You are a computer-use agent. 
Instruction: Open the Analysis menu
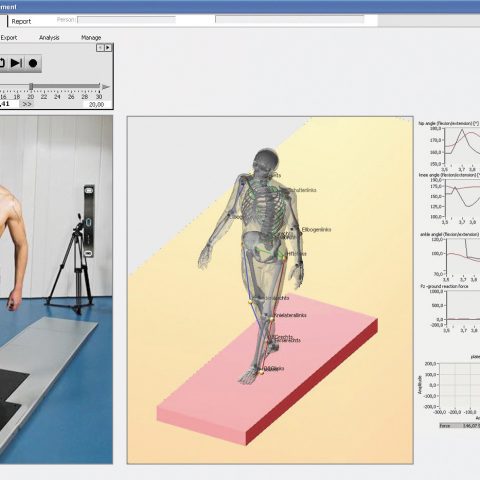tap(49, 38)
